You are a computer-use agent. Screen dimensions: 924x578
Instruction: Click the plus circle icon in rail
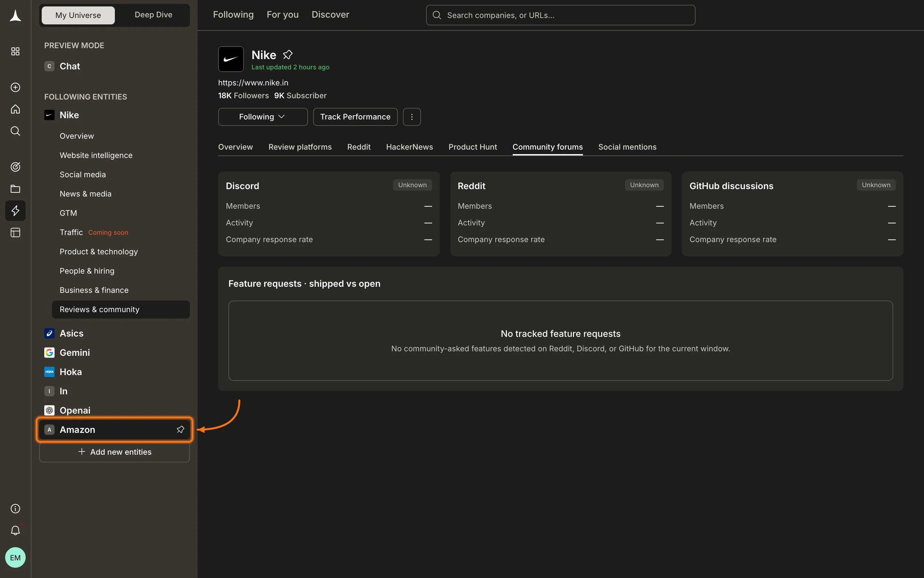click(15, 87)
